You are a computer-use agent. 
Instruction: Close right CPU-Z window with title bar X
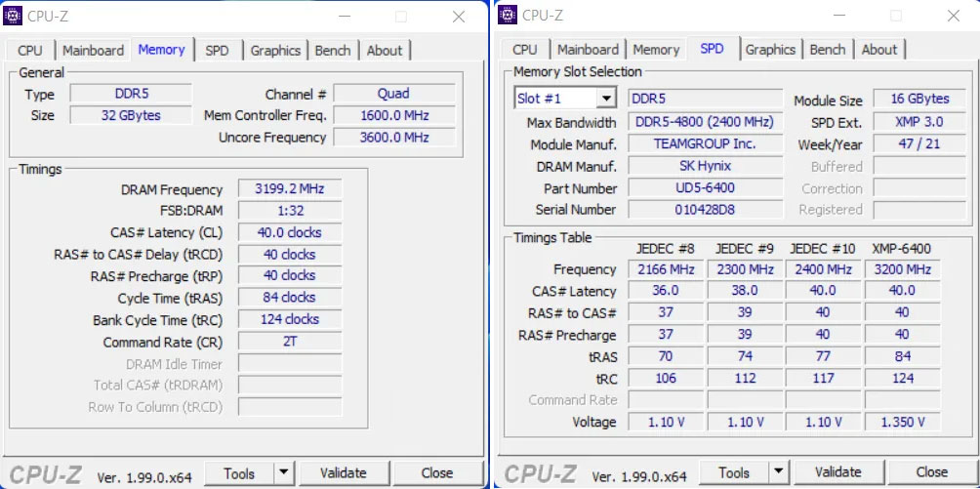coord(953,17)
